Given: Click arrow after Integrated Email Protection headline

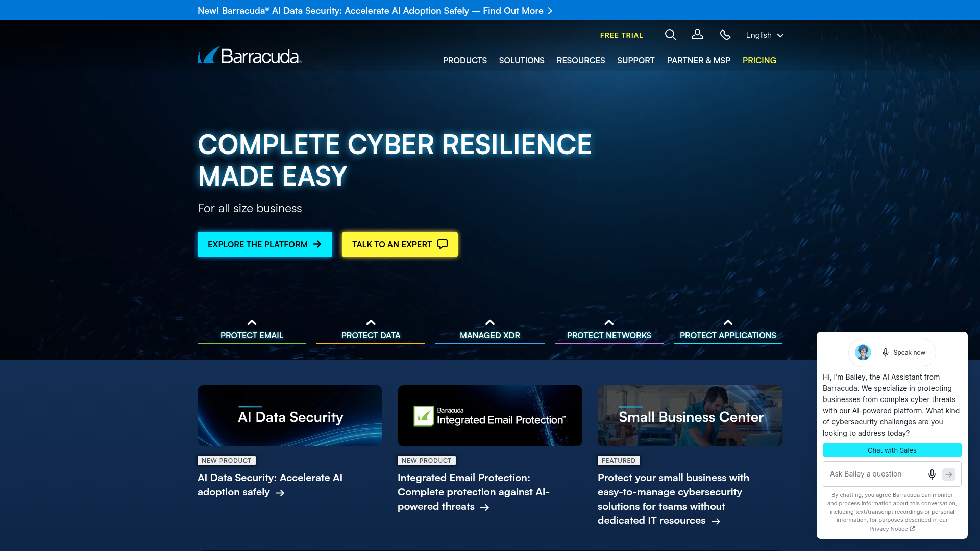Looking at the screenshot, I should [484, 507].
